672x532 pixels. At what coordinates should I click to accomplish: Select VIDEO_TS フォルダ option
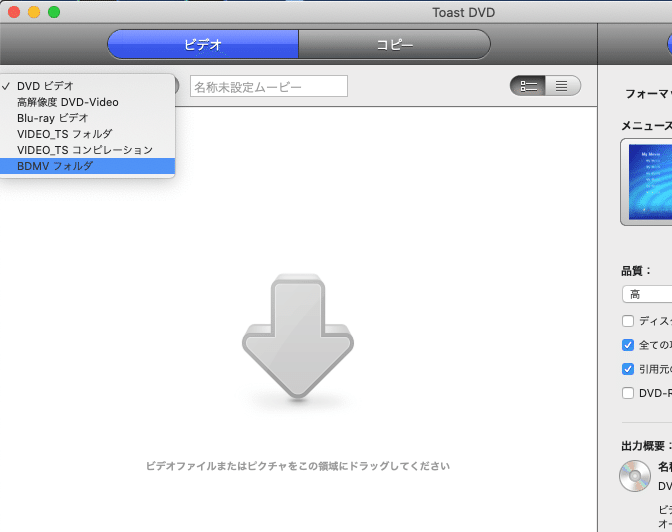click(87, 134)
